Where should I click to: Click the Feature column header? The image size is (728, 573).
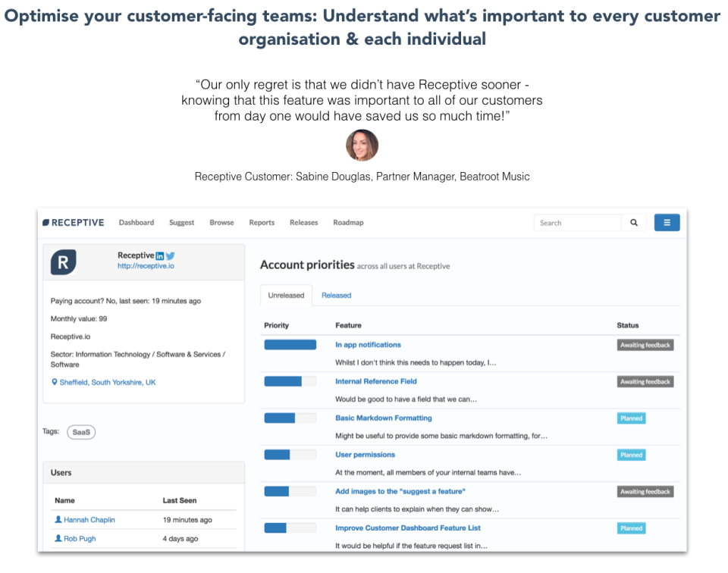[x=348, y=325]
